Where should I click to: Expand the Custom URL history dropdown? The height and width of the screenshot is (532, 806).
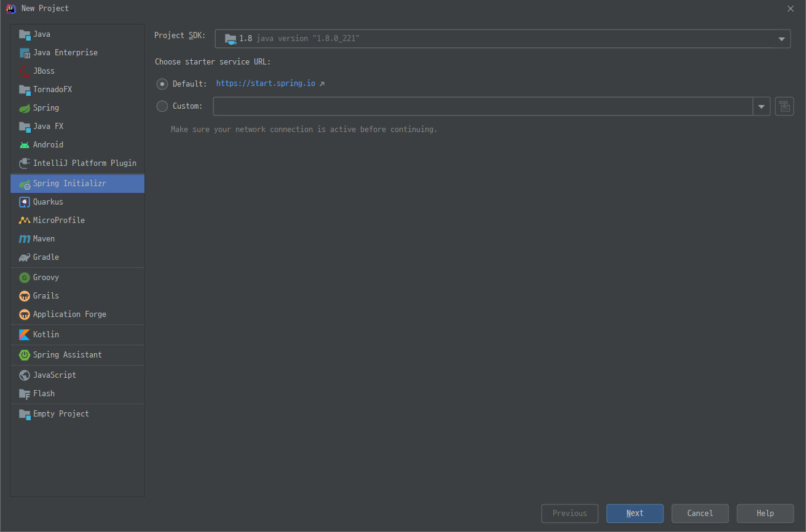point(761,106)
